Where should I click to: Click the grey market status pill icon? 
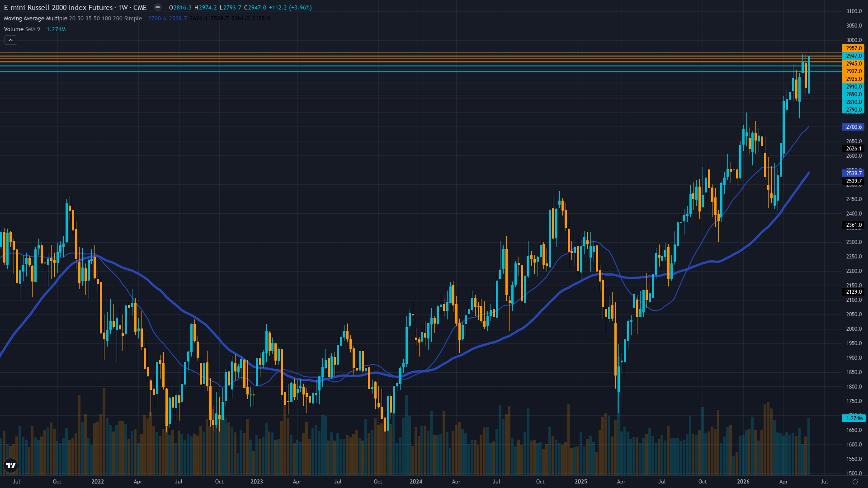(x=157, y=7)
